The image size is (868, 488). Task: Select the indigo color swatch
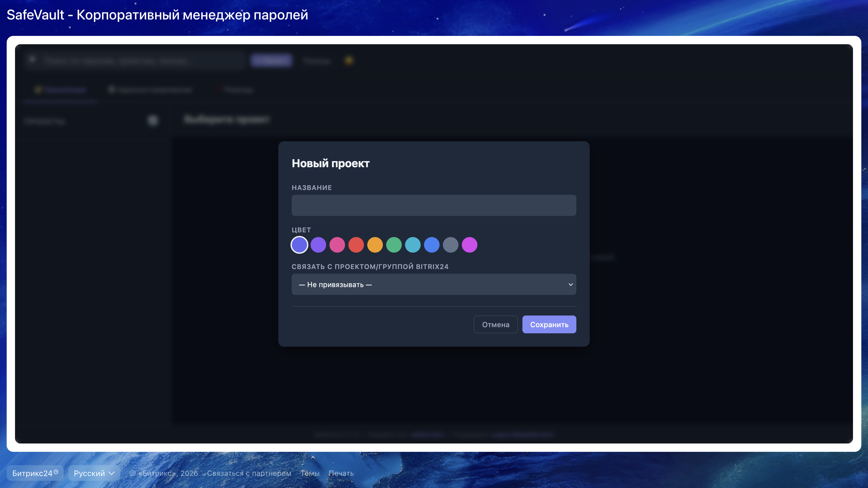[299, 245]
